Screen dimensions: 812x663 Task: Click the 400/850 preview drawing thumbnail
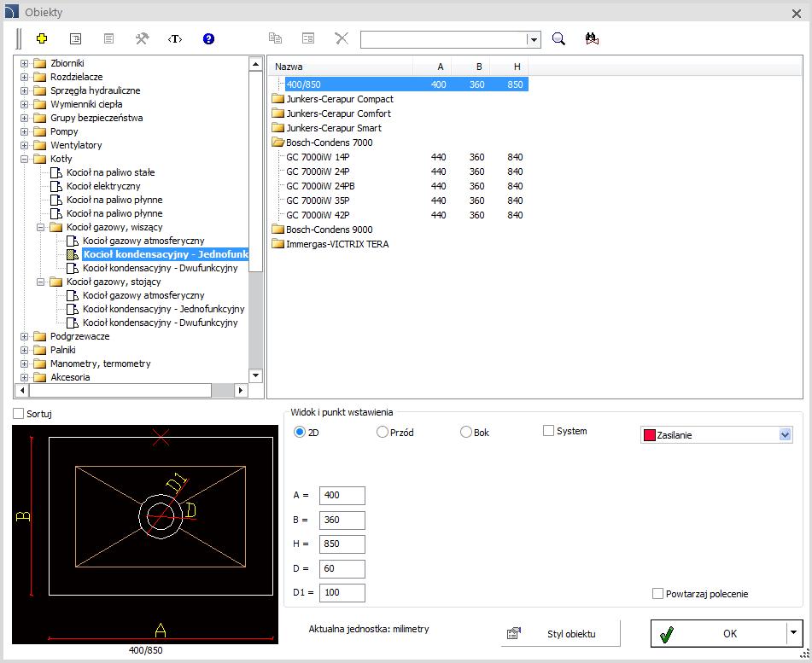[x=145, y=534]
